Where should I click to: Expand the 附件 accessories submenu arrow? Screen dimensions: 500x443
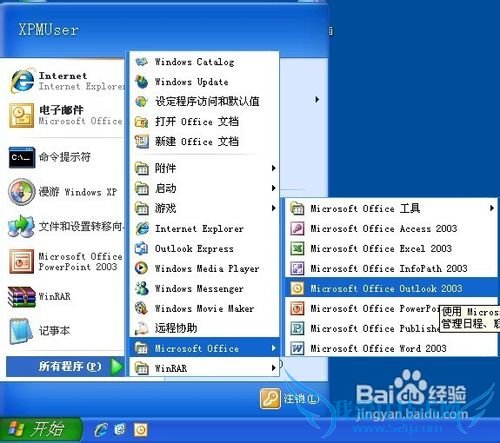[274, 168]
